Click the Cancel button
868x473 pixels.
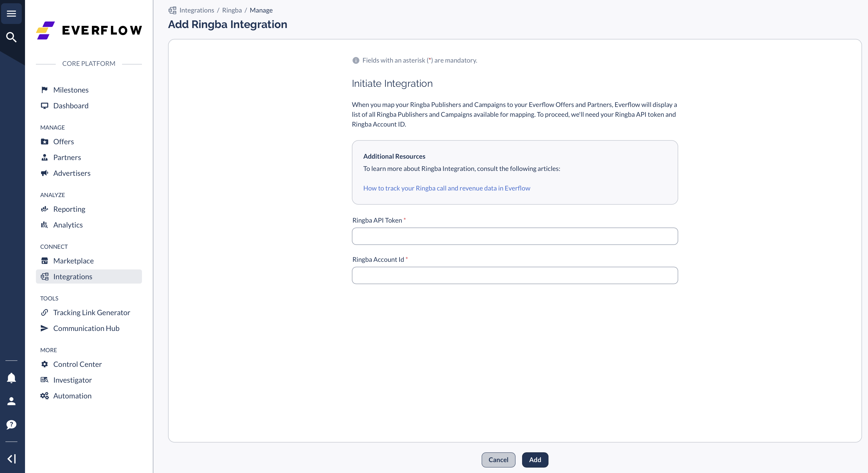click(498, 459)
